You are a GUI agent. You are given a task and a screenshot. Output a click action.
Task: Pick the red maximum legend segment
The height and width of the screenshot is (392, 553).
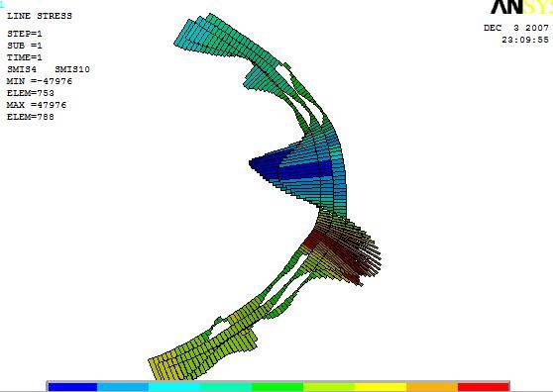(x=484, y=387)
